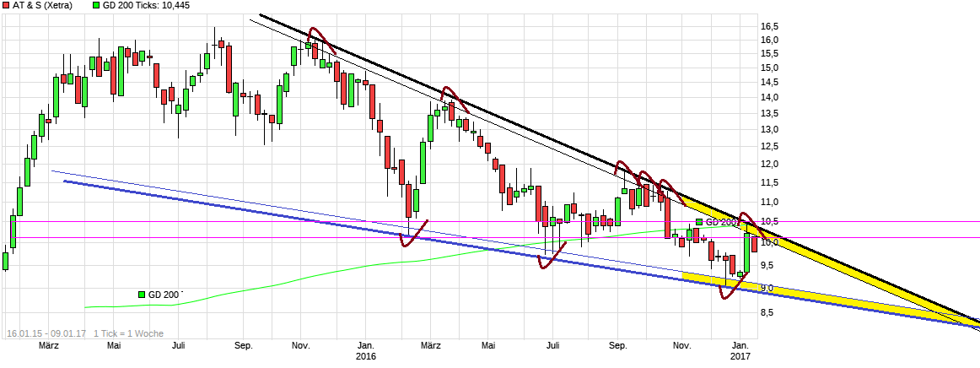
Task: Select the '1 Tick = 1 Woche' note
Action: point(128,333)
